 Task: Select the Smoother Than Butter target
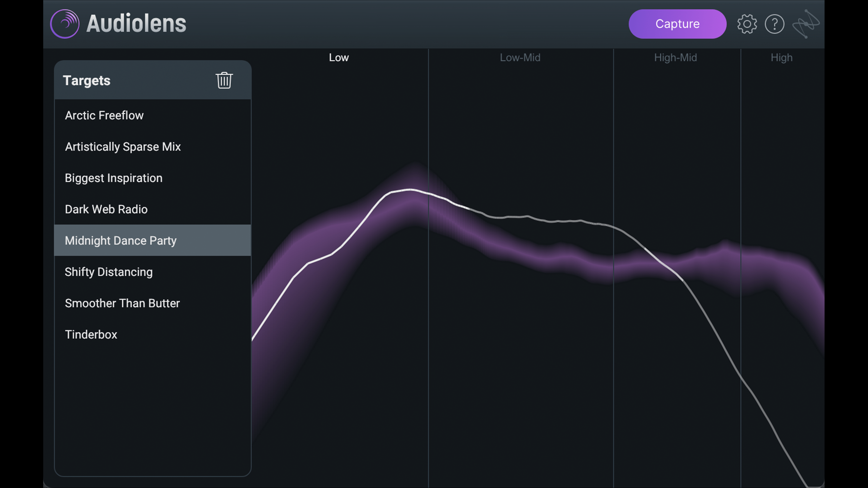point(152,303)
